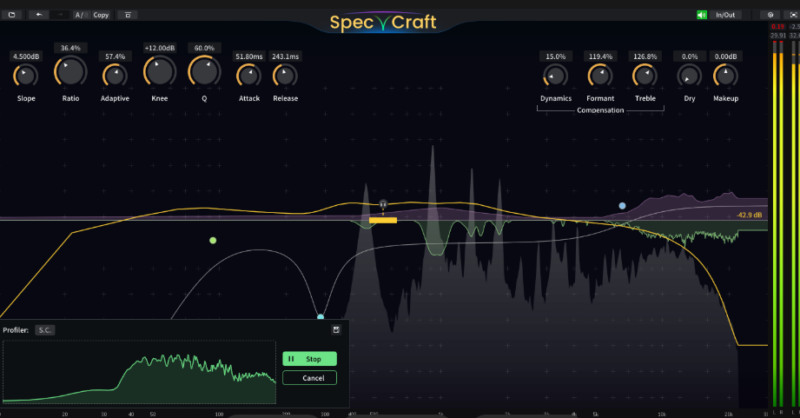The width and height of the screenshot is (800, 418).
Task: Toggle the A/B comparison button
Action: [82, 15]
